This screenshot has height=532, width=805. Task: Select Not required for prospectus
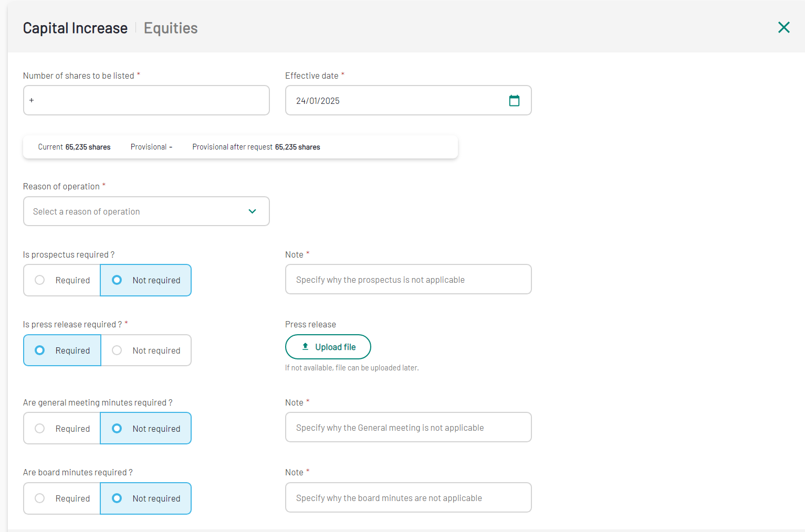click(x=145, y=280)
